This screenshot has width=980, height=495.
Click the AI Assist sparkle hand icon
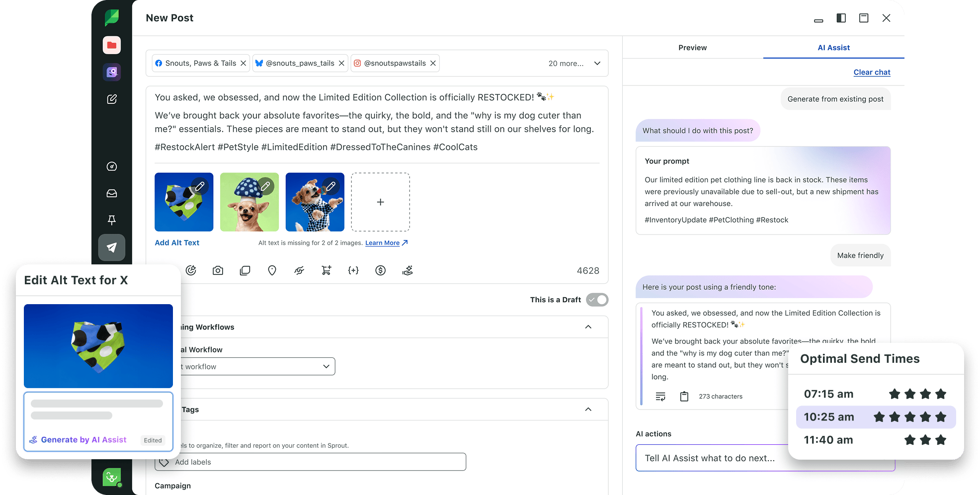408,270
